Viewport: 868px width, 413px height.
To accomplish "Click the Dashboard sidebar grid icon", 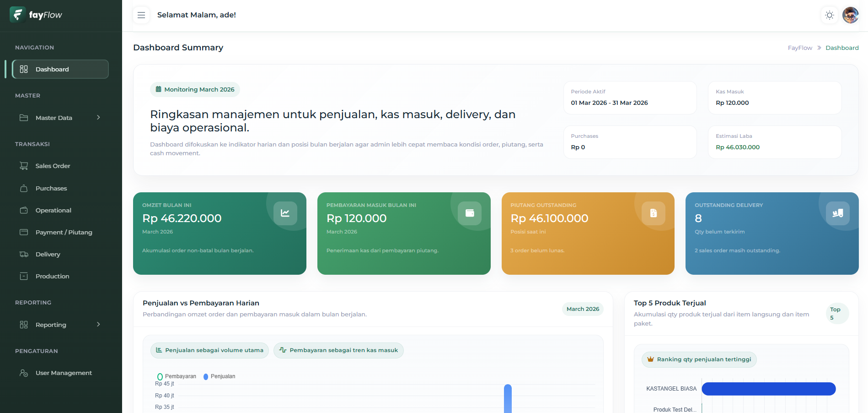I will click(x=24, y=69).
